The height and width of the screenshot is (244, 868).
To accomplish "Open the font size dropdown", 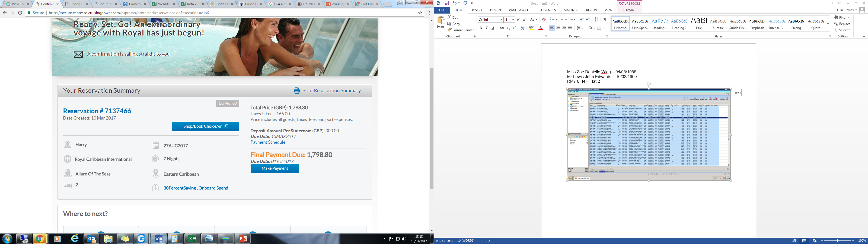I will click(513, 20).
